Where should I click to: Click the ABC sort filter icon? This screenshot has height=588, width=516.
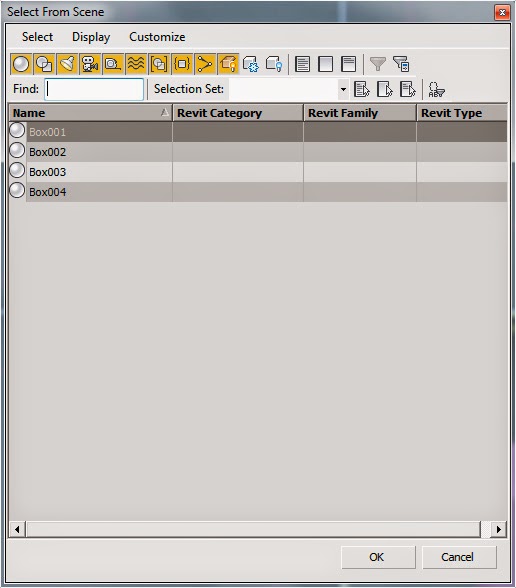point(436,90)
